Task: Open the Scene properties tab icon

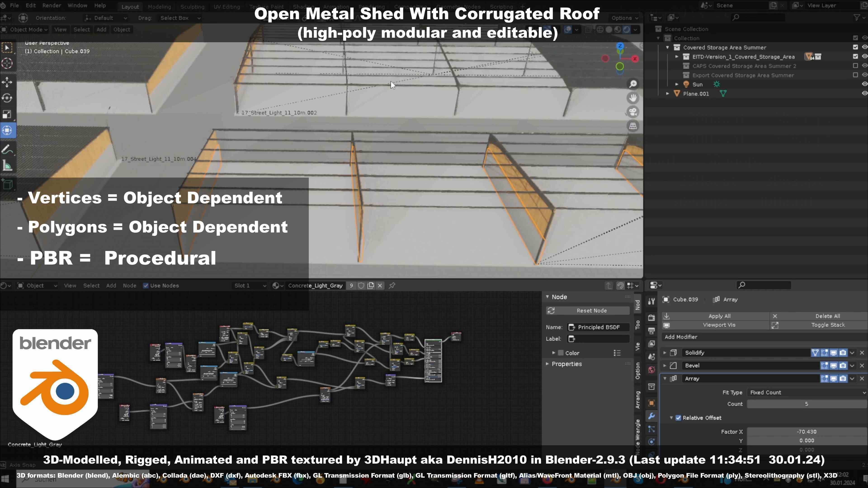Action: click(651, 357)
